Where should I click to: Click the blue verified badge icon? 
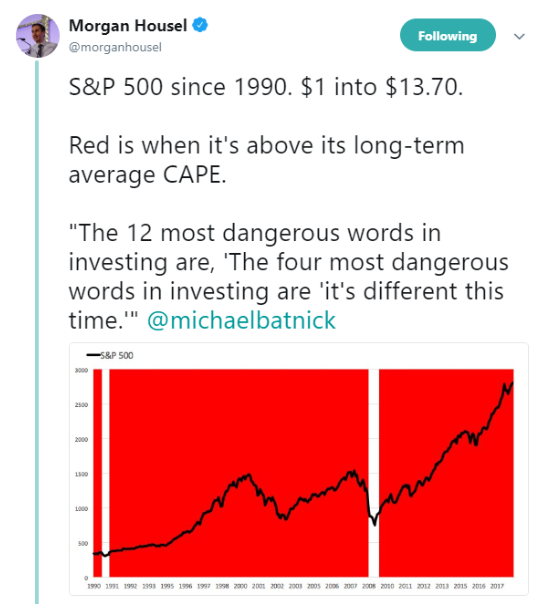pyautogui.click(x=200, y=25)
